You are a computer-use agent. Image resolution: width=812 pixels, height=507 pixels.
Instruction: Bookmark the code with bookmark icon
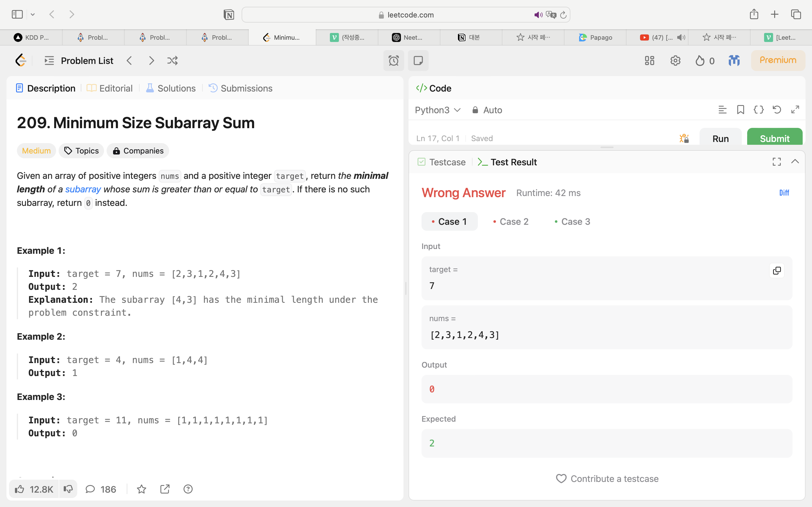click(741, 110)
